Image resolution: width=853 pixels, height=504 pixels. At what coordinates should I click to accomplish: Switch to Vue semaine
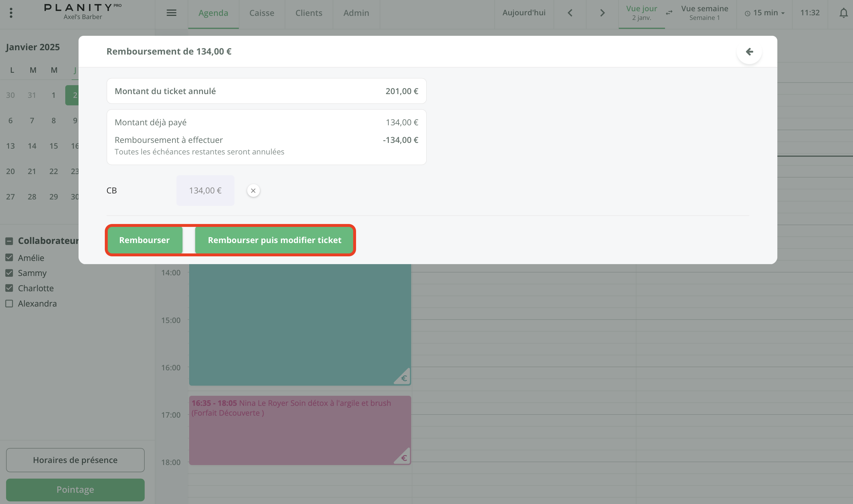coord(704,13)
